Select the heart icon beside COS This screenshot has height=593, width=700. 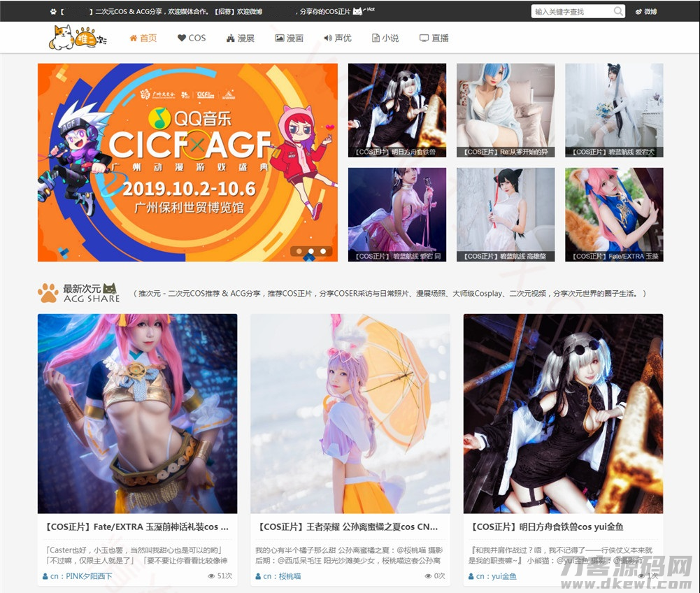point(181,38)
